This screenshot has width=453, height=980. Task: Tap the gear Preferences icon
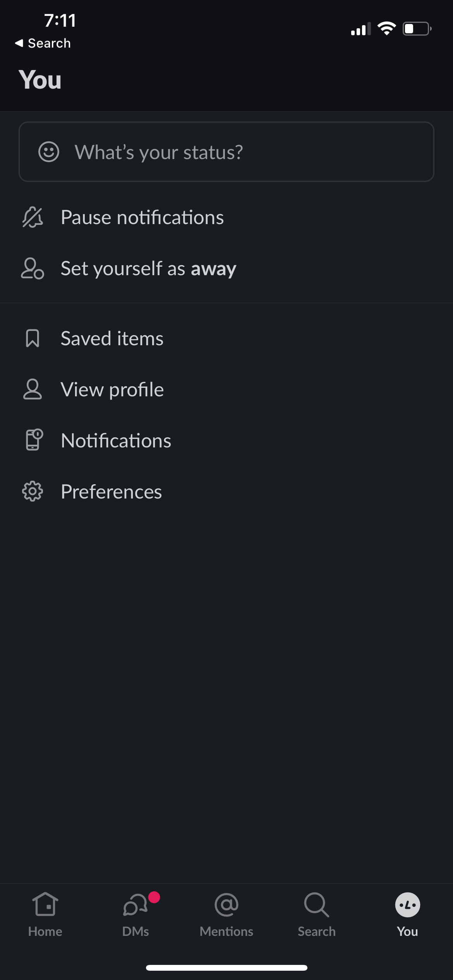[x=33, y=492]
